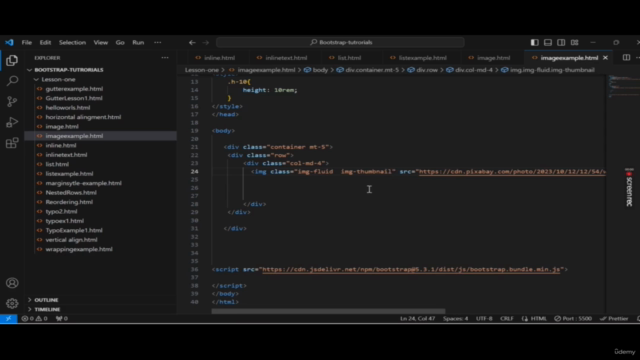Image resolution: width=640 pixels, height=360 pixels.
Task: Click Spaces: 4 indentation setting
Action: point(456,318)
